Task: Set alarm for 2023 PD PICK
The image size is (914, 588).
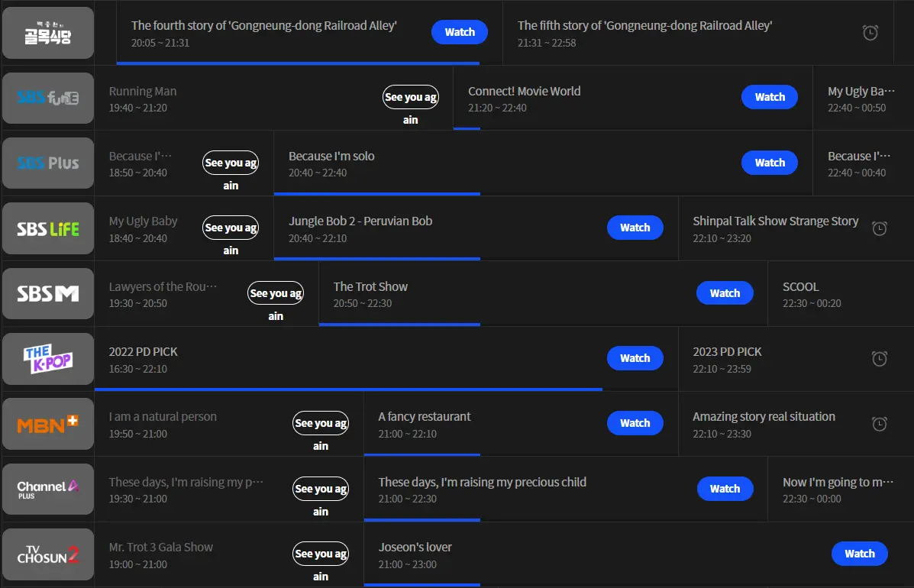Action: 879,358
